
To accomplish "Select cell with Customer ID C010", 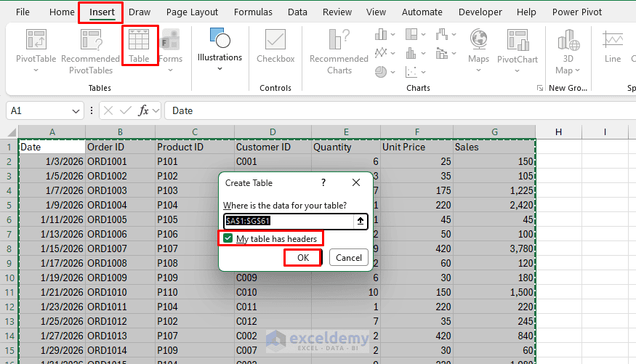I will 273,292.
